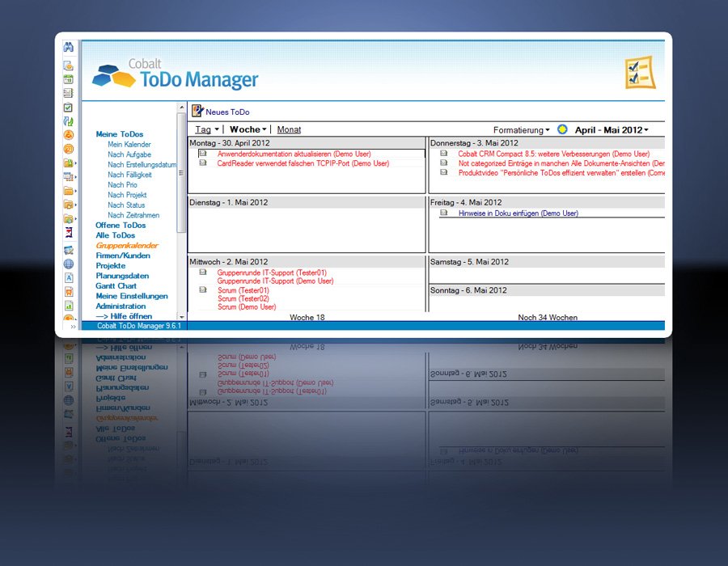This screenshot has width=728, height=566.
Task: Open Projekte in navigation
Action: [x=111, y=266]
